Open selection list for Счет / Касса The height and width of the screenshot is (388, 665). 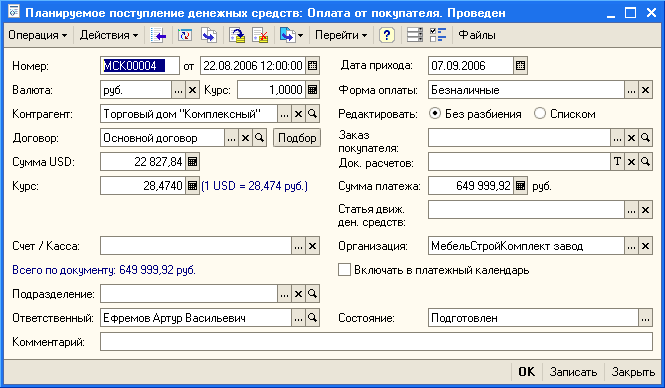click(299, 246)
